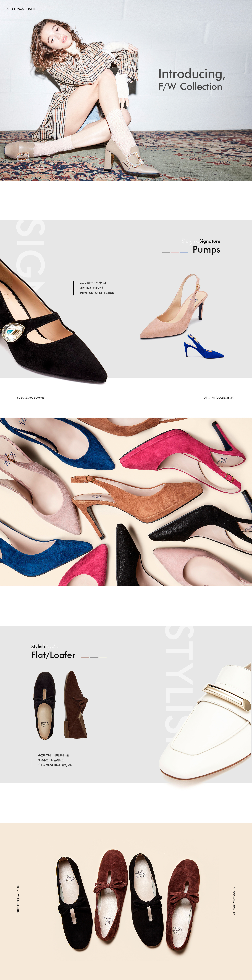
Task: Select the pink suede slingback pump image
Action: (x=174, y=306)
